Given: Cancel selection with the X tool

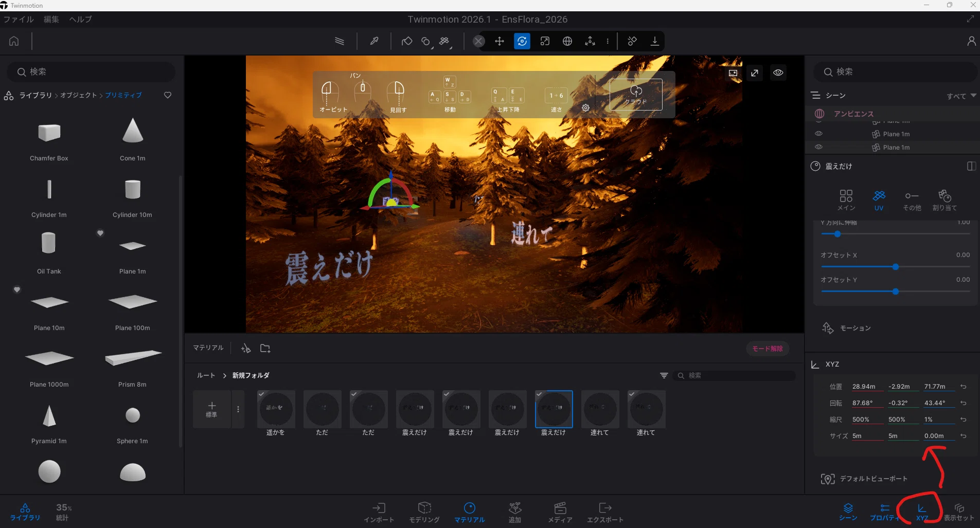Looking at the screenshot, I should [x=478, y=41].
